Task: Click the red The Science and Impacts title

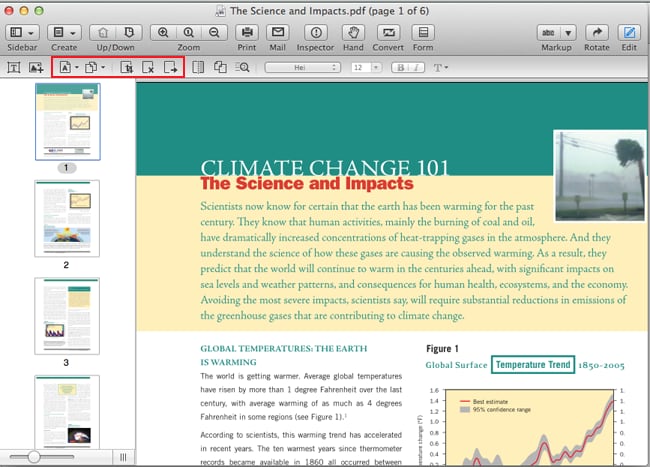Action: (307, 184)
